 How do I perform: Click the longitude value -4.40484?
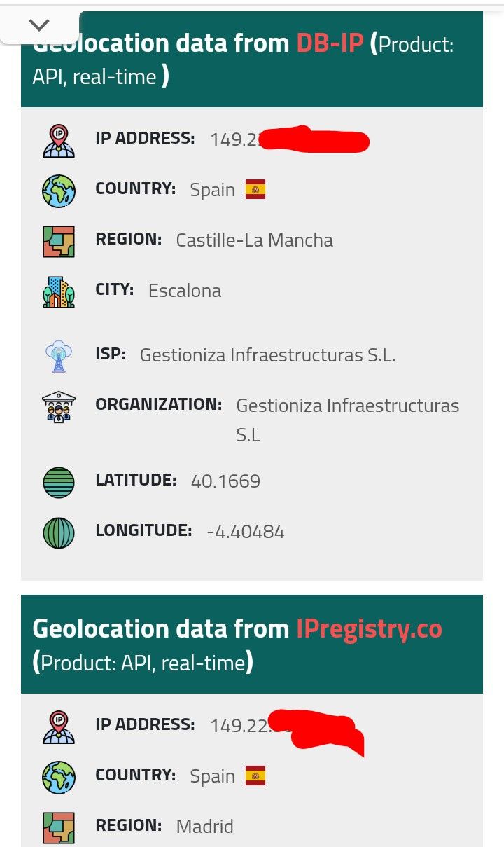tap(246, 532)
